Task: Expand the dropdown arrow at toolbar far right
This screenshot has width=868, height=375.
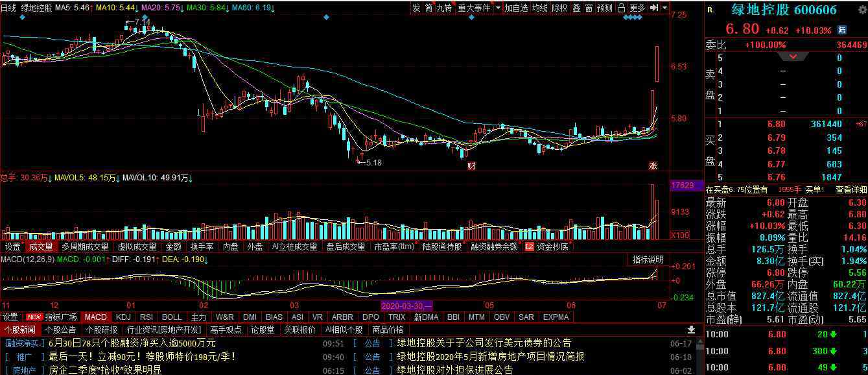Action: click(x=664, y=8)
